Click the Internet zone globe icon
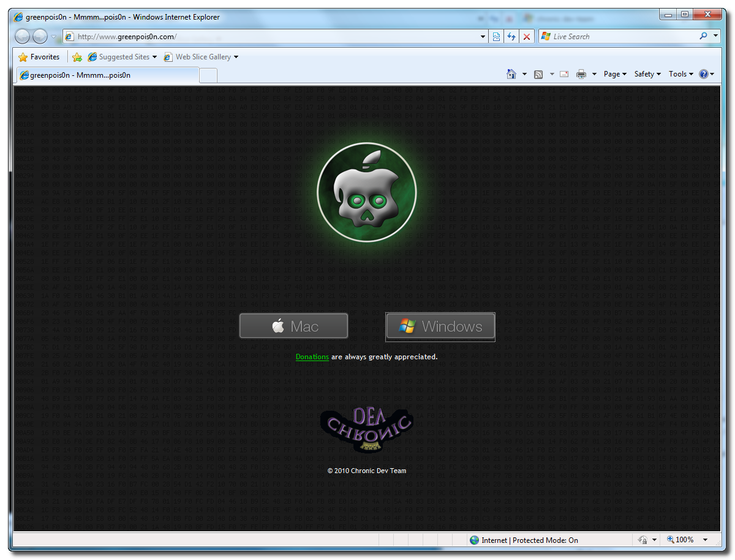This screenshot has height=560, width=735. point(474,540)
